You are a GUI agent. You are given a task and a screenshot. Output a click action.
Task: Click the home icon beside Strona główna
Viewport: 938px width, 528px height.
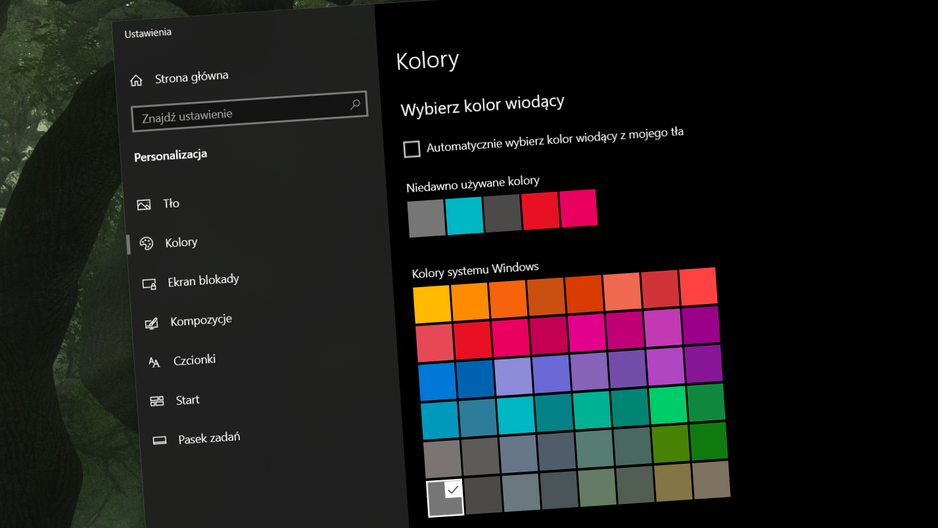(x=136, y=80)
